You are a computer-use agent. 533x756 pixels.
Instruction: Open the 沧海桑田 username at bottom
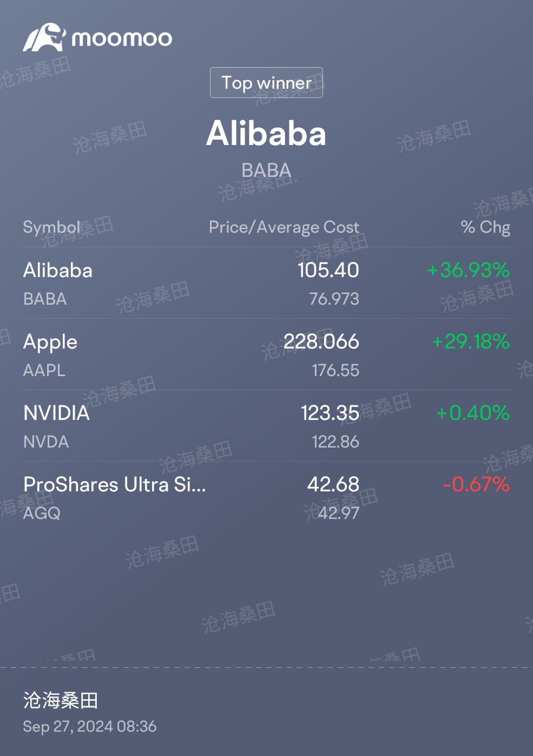[x=61, y=700]
